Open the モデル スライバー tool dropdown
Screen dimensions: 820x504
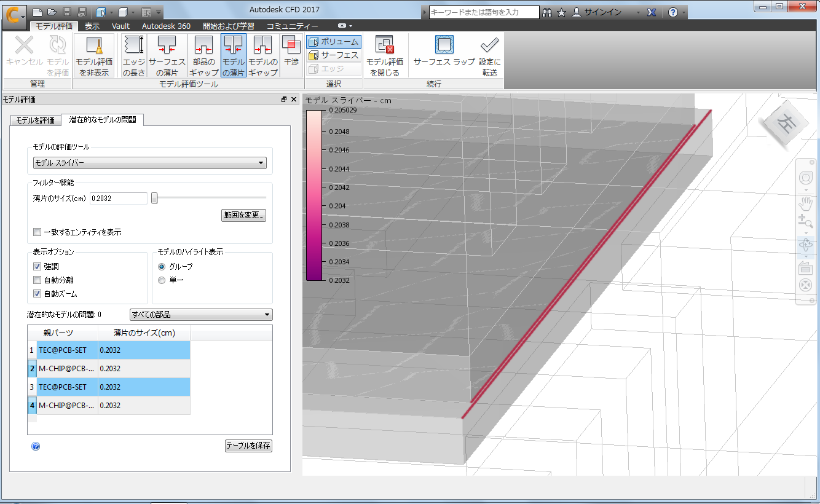[149, 163]
